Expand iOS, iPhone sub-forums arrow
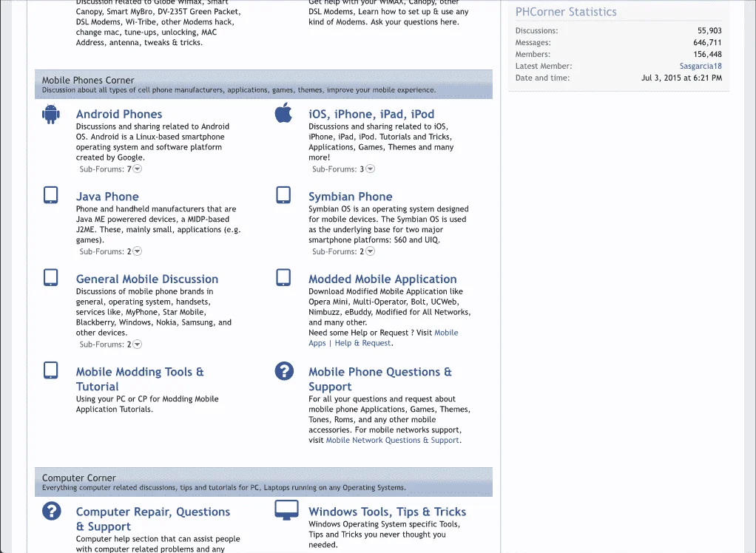The height and width of the screenshot is (553, 756). (x=371, y=169)
